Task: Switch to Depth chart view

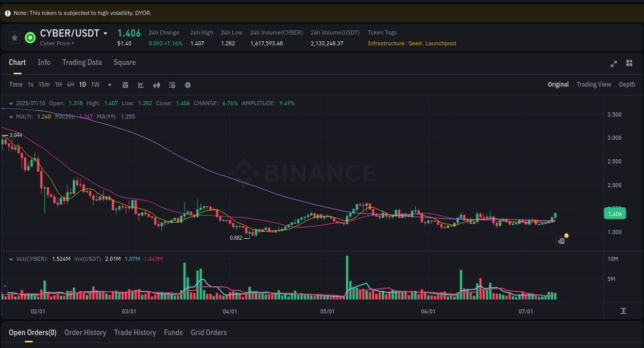Action: click(627, 84)
